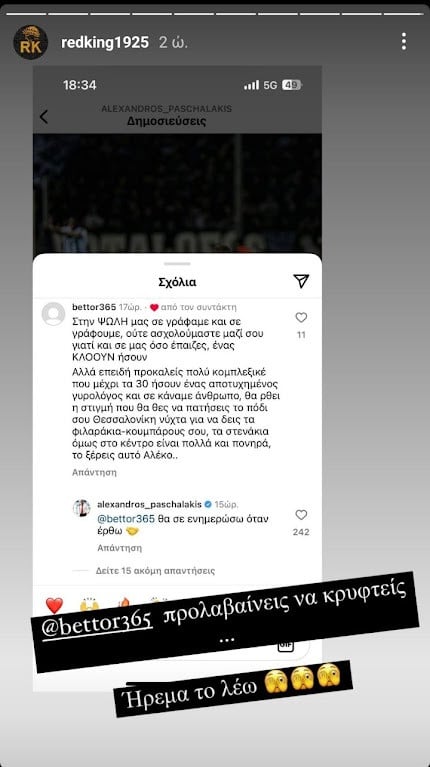Select the raised hands emoji reaction
The image size is (430, 767).
point(89,605)
